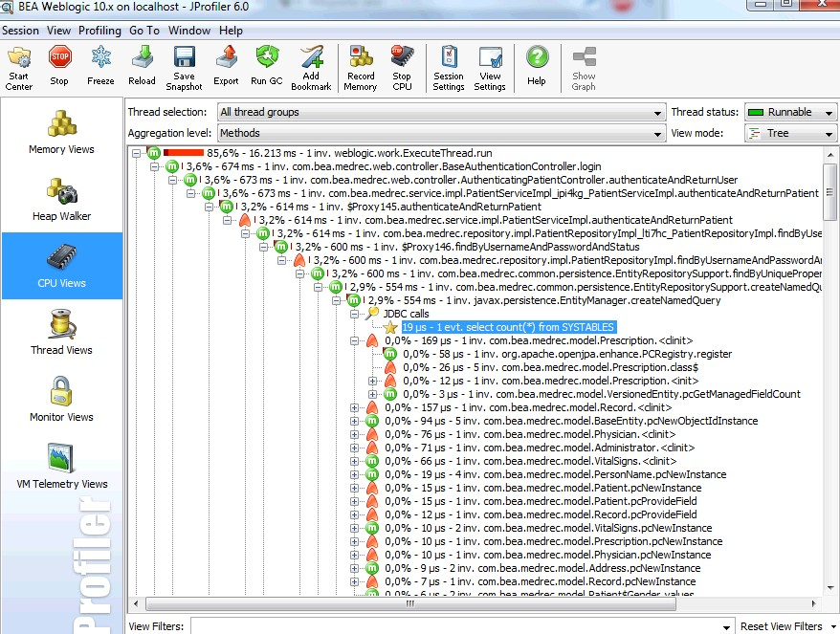This screenshot has height=634, width=840.
Task: Collapse the JDBC calls node
Action: (x=354, y=314)
